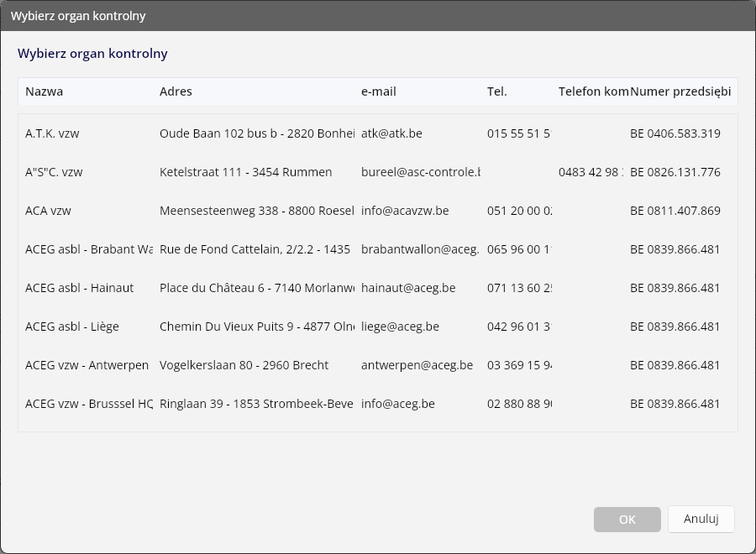The image size is (756, 554).
Task: Click the hainaut@aceg.be email cell
Action: 408,288
